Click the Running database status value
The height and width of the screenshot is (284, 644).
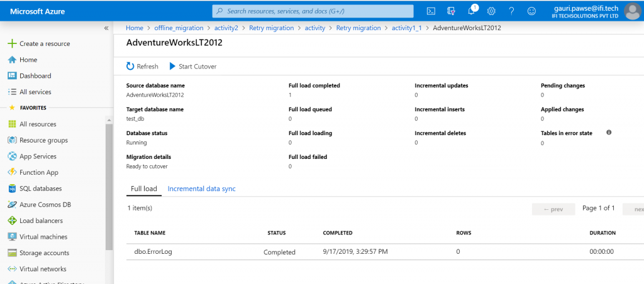pyautogui.click(x=136, y=143)
